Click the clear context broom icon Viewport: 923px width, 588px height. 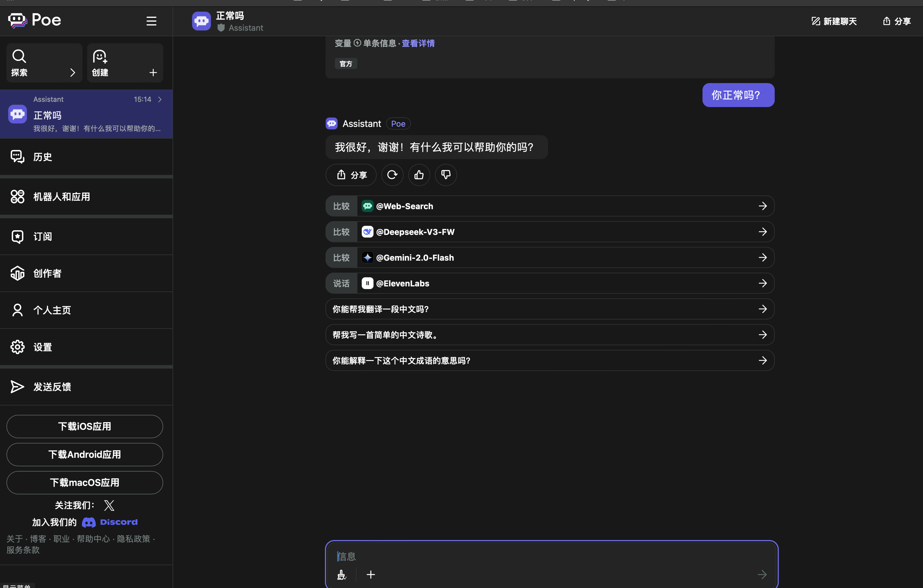pos(342,574)
